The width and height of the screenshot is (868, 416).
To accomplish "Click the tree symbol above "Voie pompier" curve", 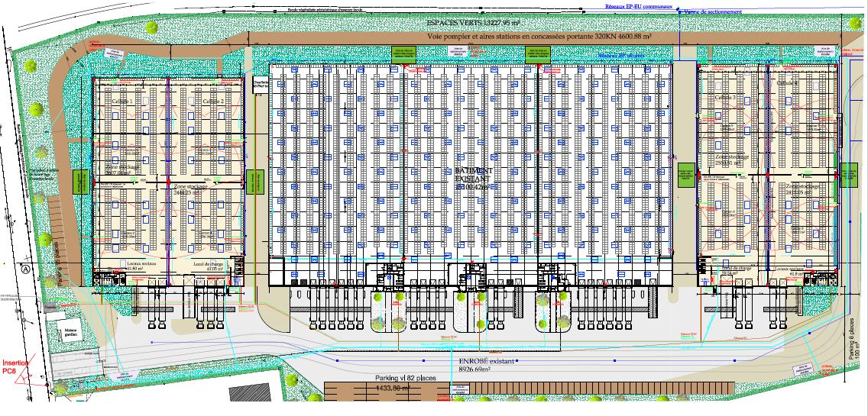I will coord(151,27).
